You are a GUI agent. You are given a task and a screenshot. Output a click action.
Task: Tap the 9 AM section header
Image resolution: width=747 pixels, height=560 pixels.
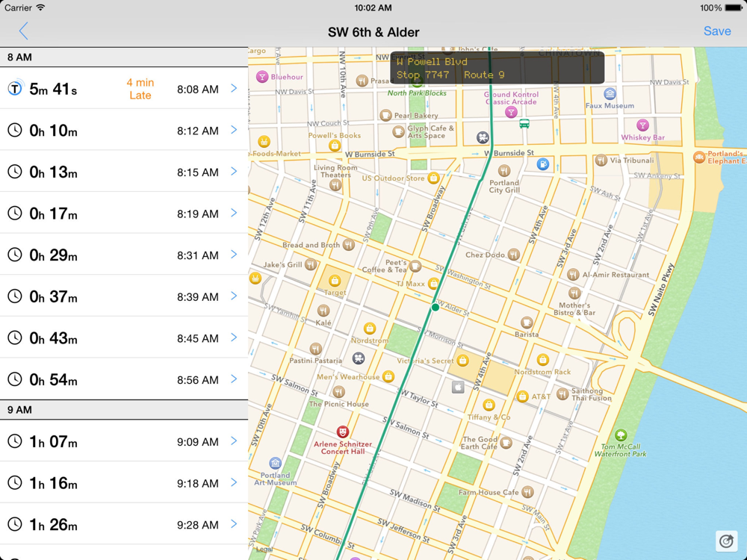tap(124, 410)
